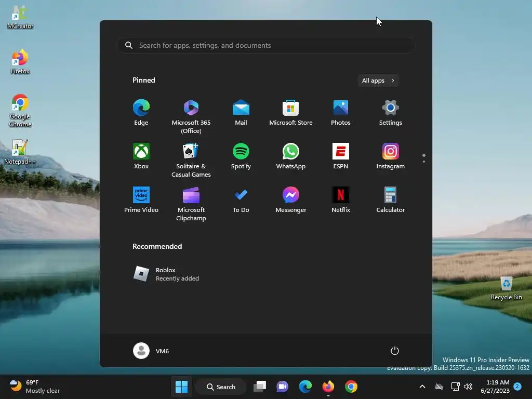
Task: Open Messenger from pinned apps
Action: (291, 200)
